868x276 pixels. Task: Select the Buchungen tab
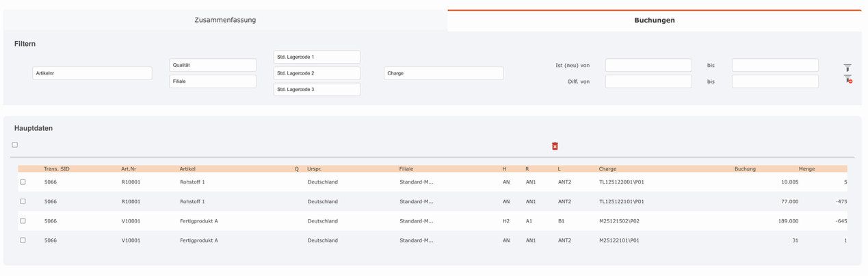point(654,21)
